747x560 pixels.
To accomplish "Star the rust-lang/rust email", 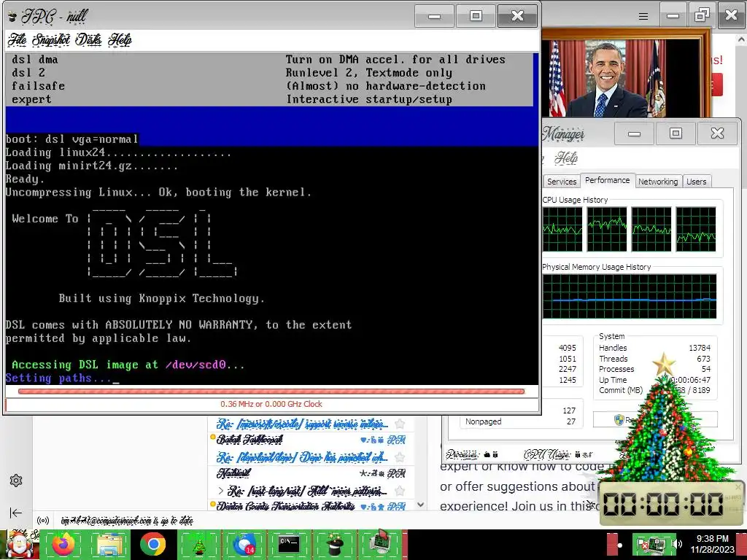I will [400, 491].
